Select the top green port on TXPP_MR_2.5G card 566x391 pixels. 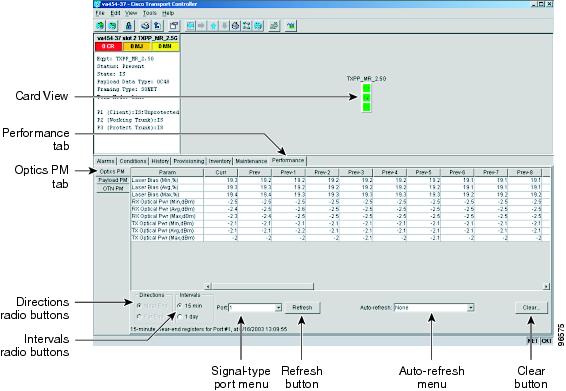[366, 88]
